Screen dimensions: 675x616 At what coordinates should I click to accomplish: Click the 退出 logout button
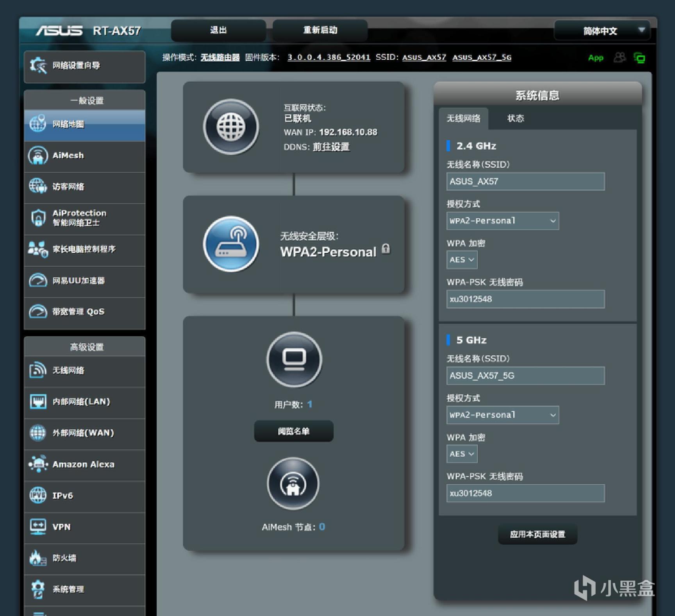click(x=218, y=30)
